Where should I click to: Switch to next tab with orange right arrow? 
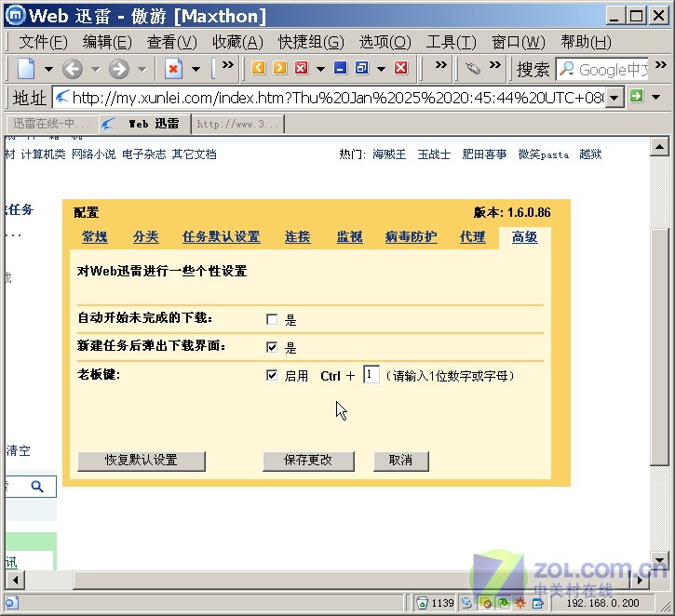[280, 68]
